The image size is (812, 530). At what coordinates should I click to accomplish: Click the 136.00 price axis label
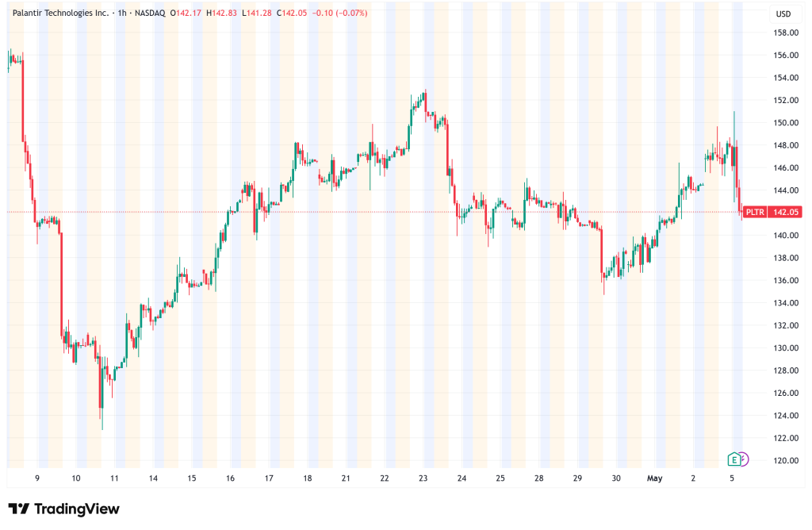click(x=786, y=280)
